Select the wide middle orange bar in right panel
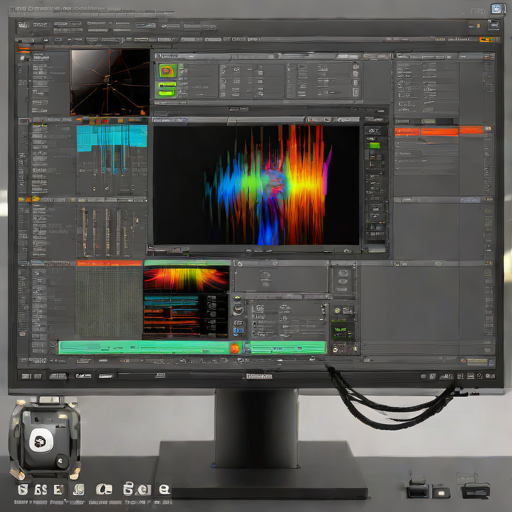The width and height of the screenshot is (512, 512). point(440,132)
